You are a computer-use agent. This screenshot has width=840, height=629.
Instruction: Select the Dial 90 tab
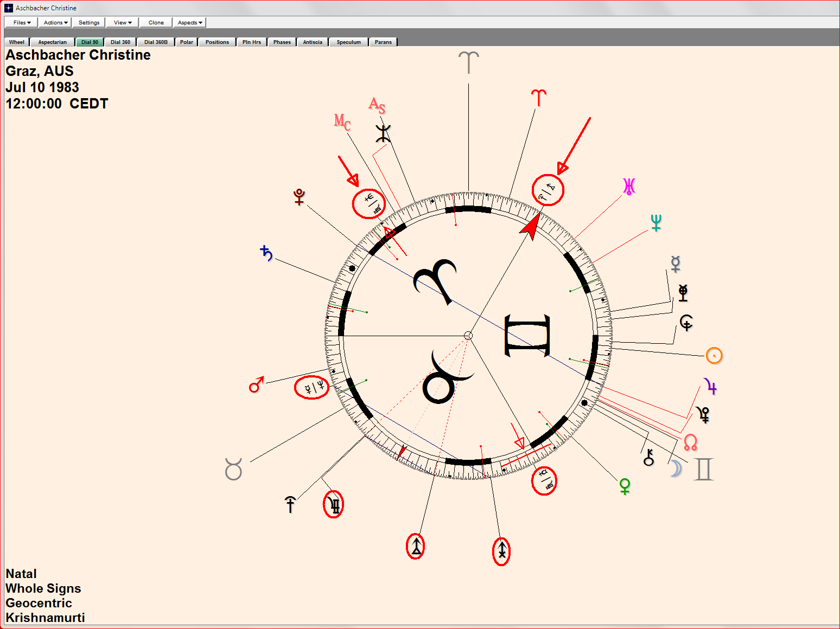(x=90, y=42)
